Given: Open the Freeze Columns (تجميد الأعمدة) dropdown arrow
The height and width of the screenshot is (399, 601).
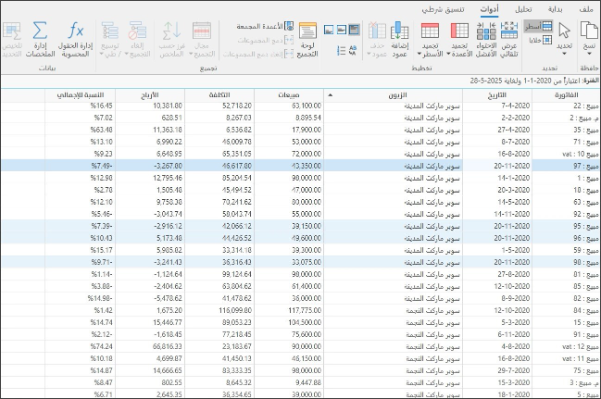Looking at the screenshot, I should coord(448,54).
